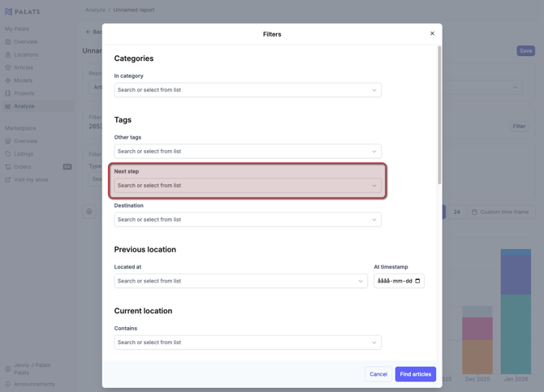Expand the In category dropdown
Screen dimensions: 544x392
coord(374,90)
